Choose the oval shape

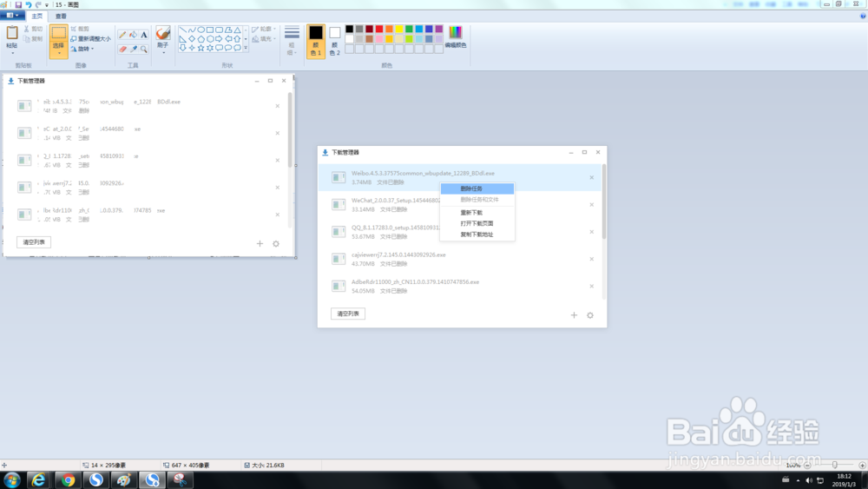point(201,30)
